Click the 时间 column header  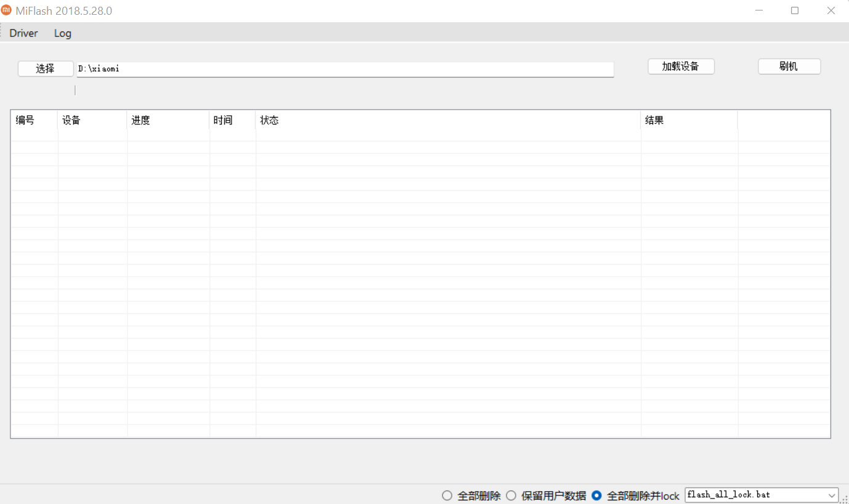coord(233,120)
